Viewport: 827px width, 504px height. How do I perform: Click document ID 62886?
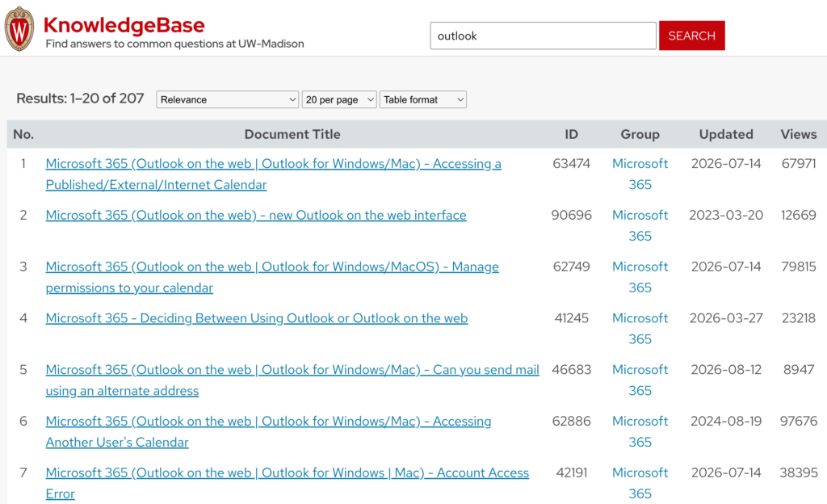[x=571, y=422]
